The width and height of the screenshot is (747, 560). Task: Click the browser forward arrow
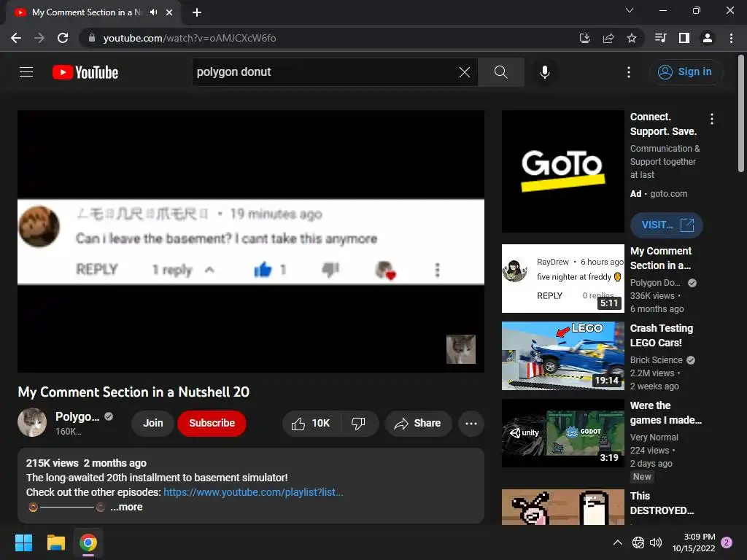pos(39,38)
